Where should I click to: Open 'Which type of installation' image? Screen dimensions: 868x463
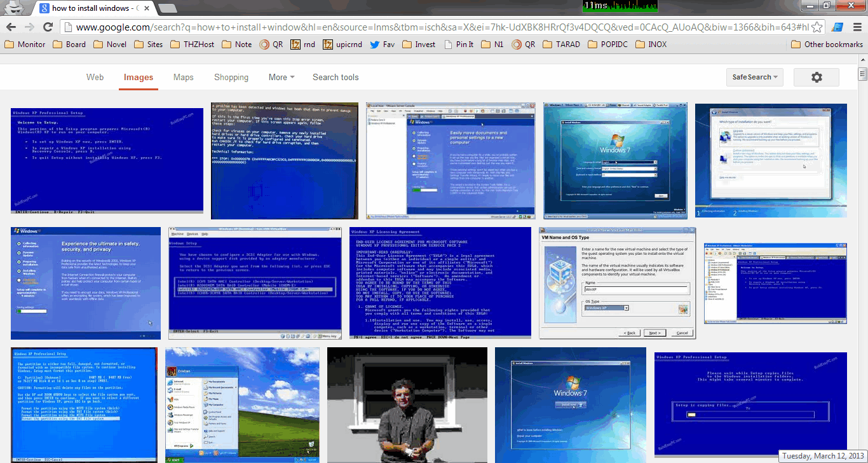coord(771,161)
